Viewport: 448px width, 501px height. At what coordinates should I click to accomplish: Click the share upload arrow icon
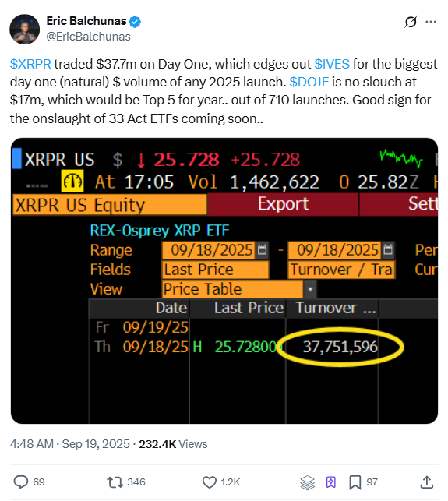[427, 482]
